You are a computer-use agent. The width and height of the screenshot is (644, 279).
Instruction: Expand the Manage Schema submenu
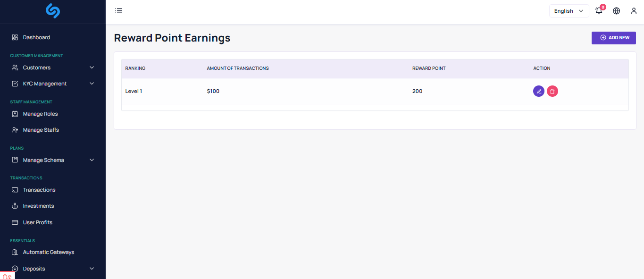point(92,160)
